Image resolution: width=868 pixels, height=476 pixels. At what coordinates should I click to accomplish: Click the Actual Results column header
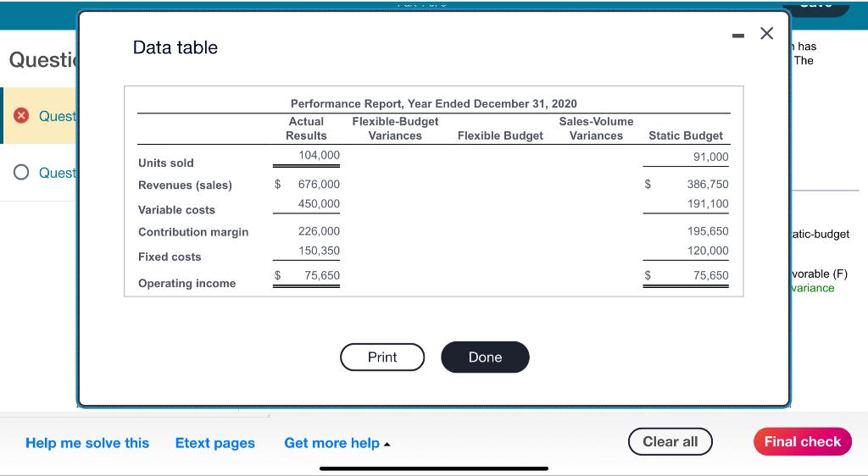click(306, 128)
